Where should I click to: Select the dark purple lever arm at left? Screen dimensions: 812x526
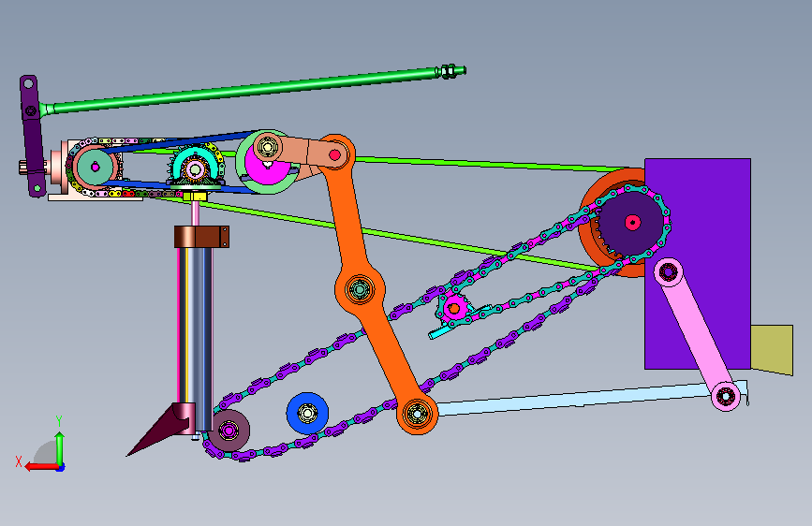32,136
